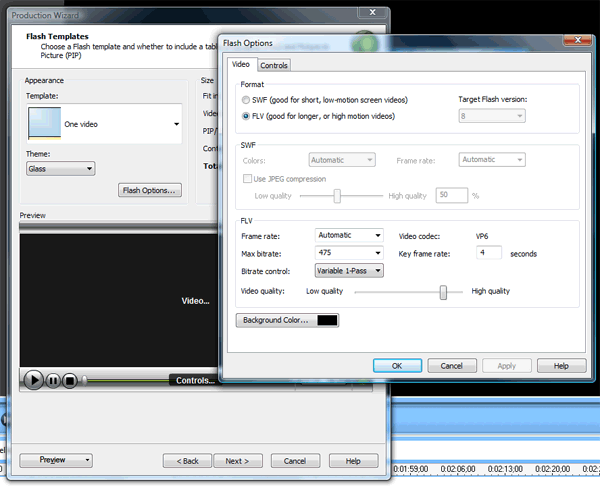Click Cancel in the Production Wizard
The width and height of the screenshot is (600, 486).
tap(295, 461)
